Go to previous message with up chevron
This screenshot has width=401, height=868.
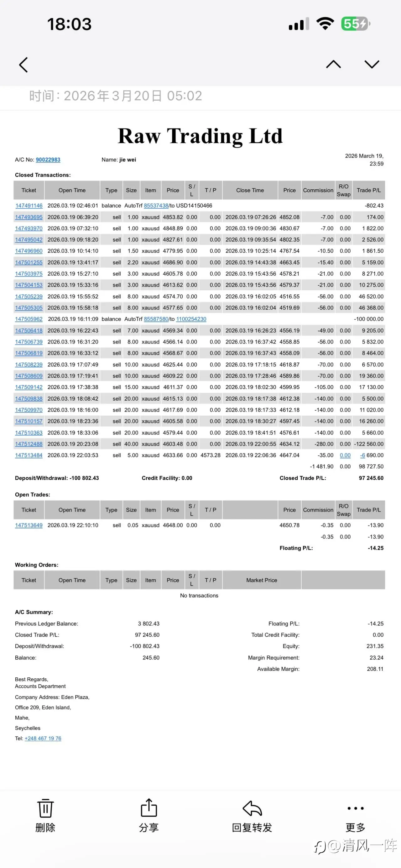tap(333, 64)
